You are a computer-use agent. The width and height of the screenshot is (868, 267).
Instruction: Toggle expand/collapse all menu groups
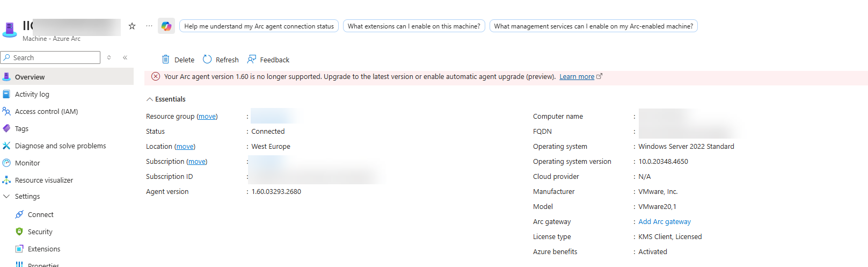click(109, 57)
